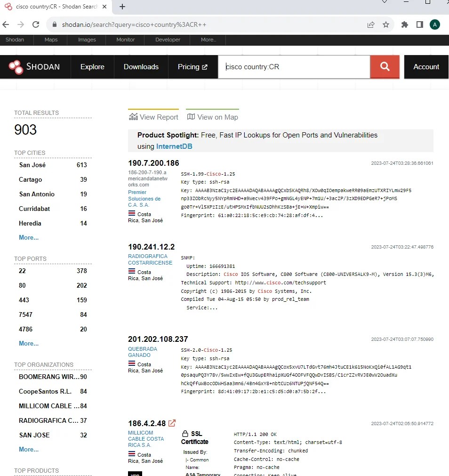Open the Pricing external link
Image resolution: width=449 pixels, height=476 pixels.
pos(192,67)
